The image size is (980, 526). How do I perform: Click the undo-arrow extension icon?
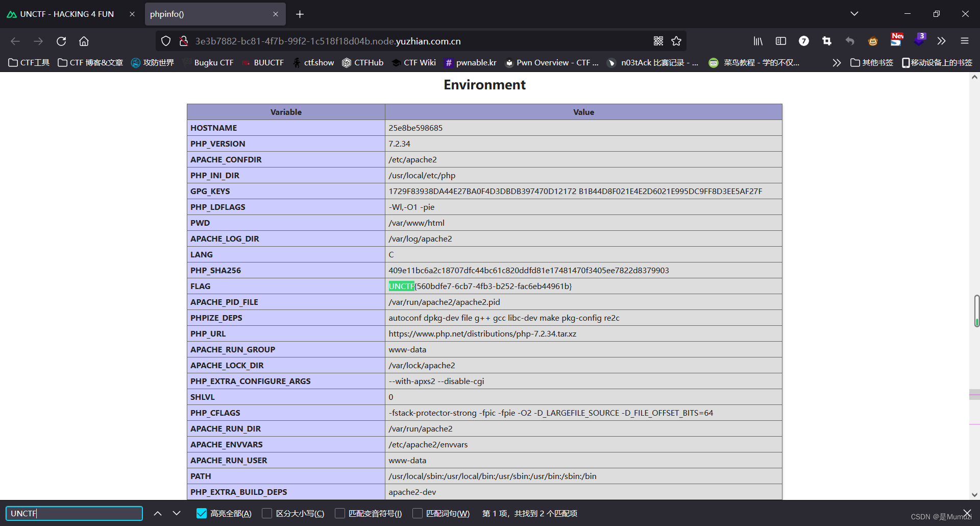pos(849,41)
